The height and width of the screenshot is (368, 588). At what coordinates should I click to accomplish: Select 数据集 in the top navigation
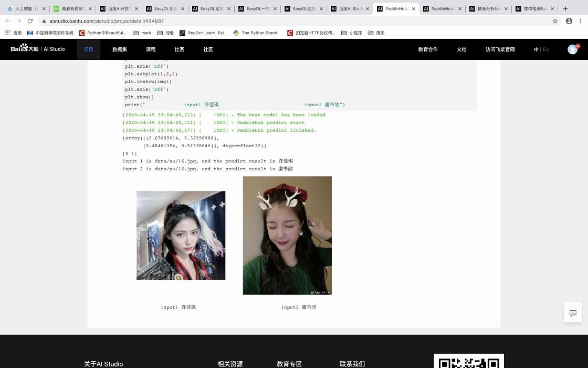coord(120,49)
